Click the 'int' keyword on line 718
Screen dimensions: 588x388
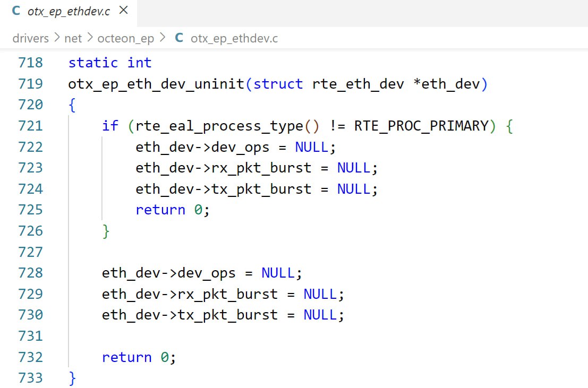[x=140, y=63]
